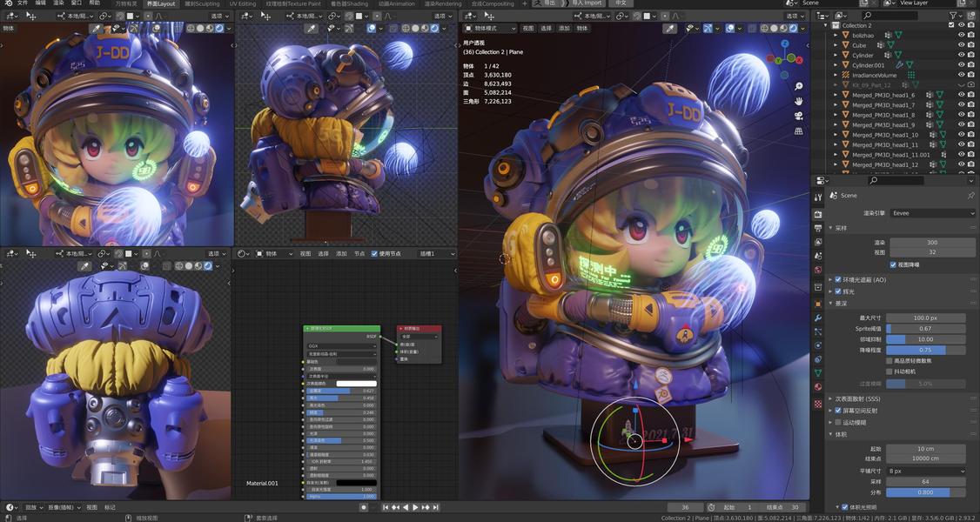The width and height of the screenshot is (980, 522).
Task: Open the object data mesh tab icon
Action: (x=818, y=372)
